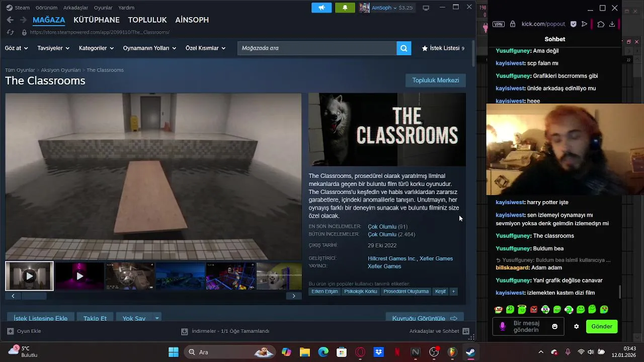
Task: Open Microsoft Edge from taskbar
Action: click(323, 352)
